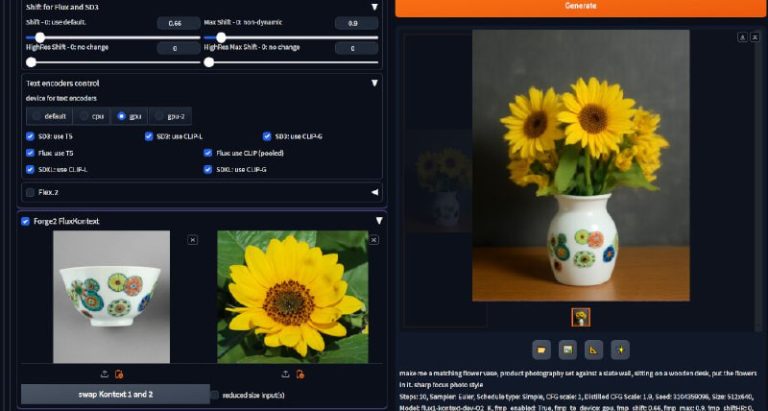Click the yellow sparkle icon below the gallery
The width and height of the screenshot is (768, 411).
coord(620,349)
